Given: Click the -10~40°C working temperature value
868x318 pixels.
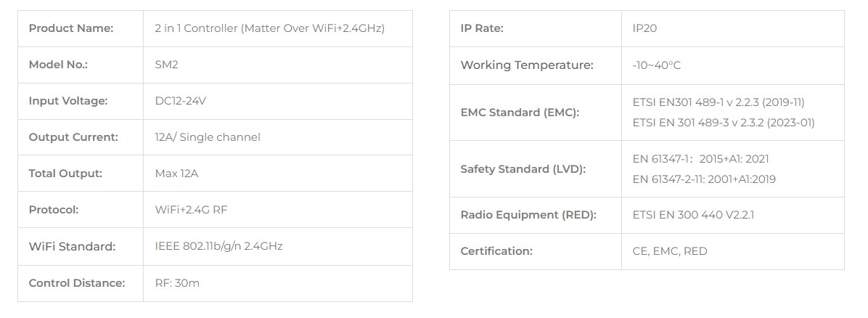Looking at the screenshot, I should (x=656, y=65).
